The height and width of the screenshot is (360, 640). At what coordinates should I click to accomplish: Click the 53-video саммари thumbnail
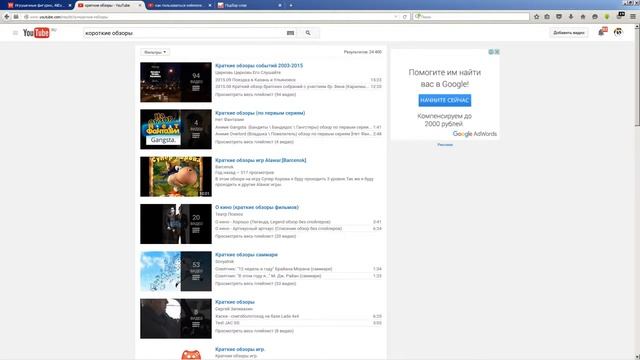point(176,271)
